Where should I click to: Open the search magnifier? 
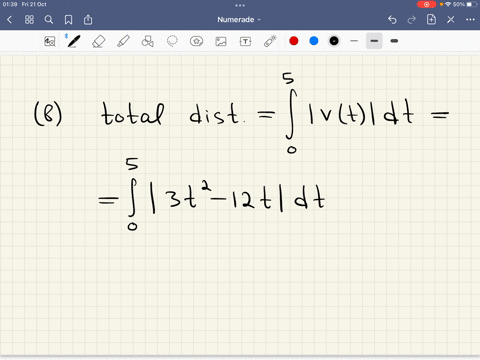click(49, 20)
